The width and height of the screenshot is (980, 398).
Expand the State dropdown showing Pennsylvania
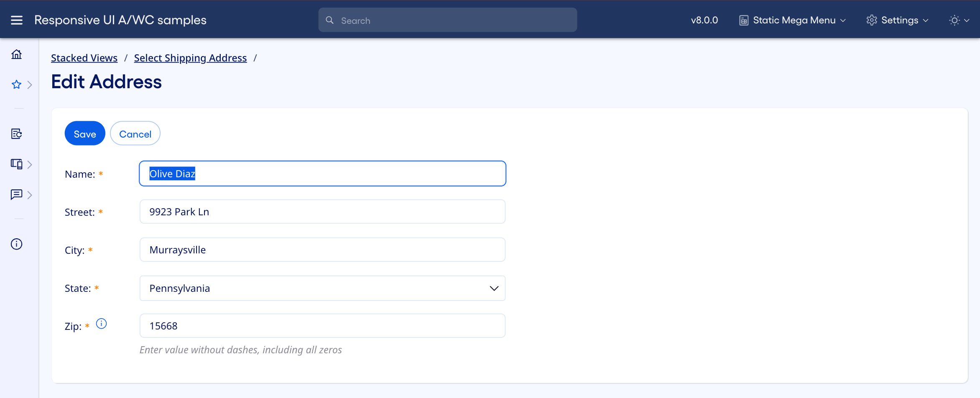[322, 288]
